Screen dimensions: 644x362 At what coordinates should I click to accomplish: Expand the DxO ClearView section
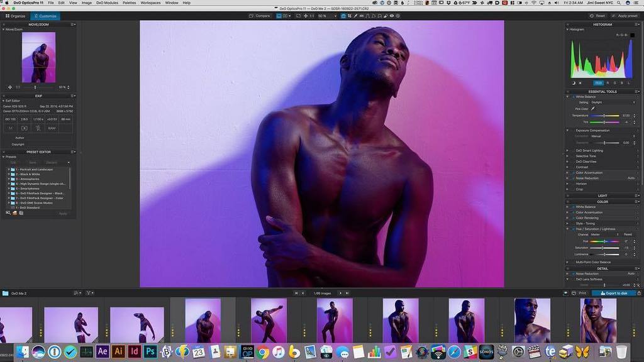(568, 162)
